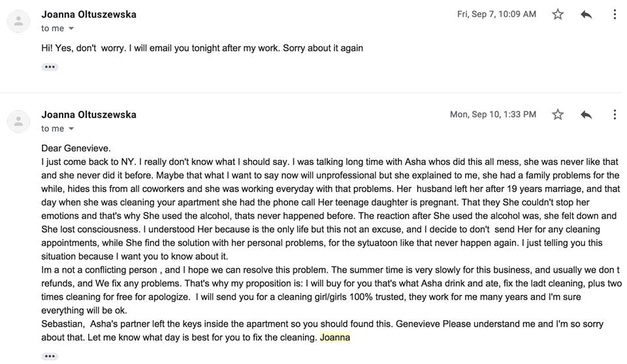Click "to me" label on second email
The height and width of the screenshot is (364, 627).
tap(52, 129)
